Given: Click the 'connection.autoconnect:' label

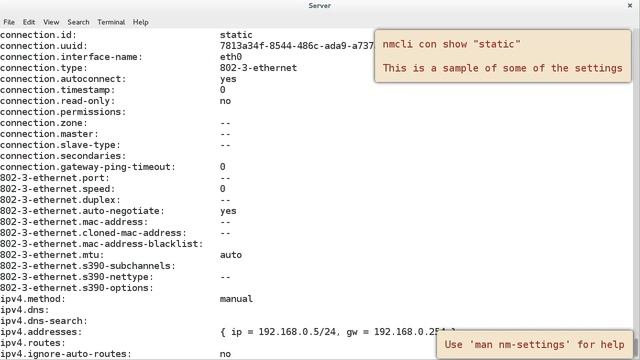Looking at the screenshot, I should click(x=63, y=79).
